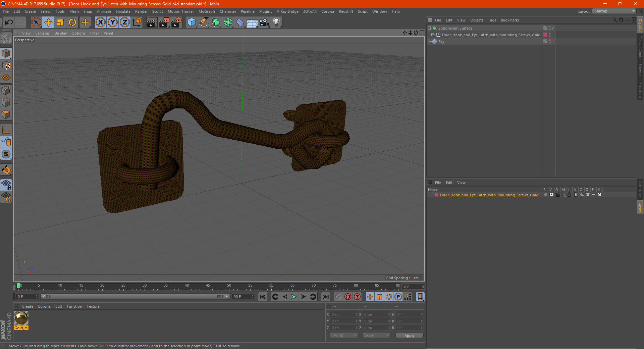This screenshot has width=644, height=349.
Task: Open viewport Cameras menu
Action: pos(42,33)
